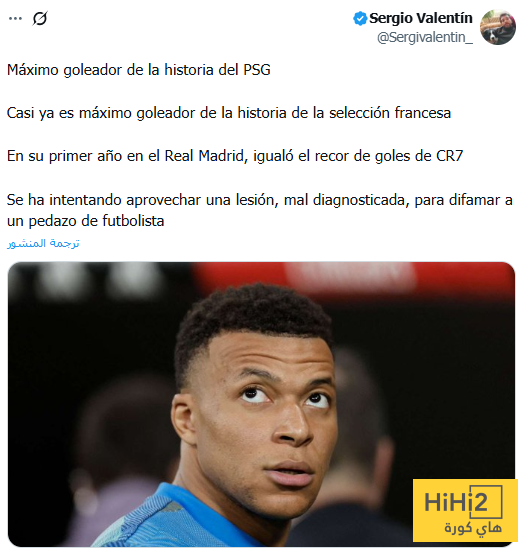This screenshot has width=529, height=553.
Task: Click the text 'un pedazo de futbolista'
Action: pyautogui.click(x=86, y=221)
